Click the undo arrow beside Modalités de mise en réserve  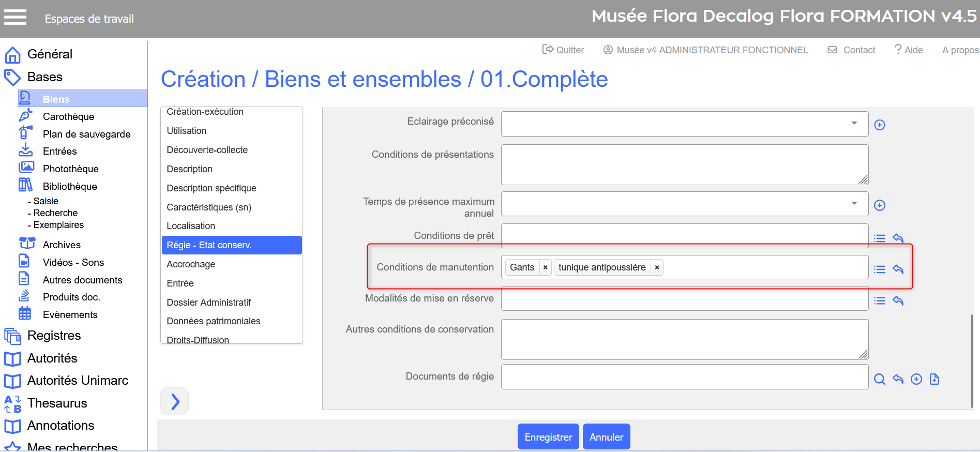coord(898,301)
